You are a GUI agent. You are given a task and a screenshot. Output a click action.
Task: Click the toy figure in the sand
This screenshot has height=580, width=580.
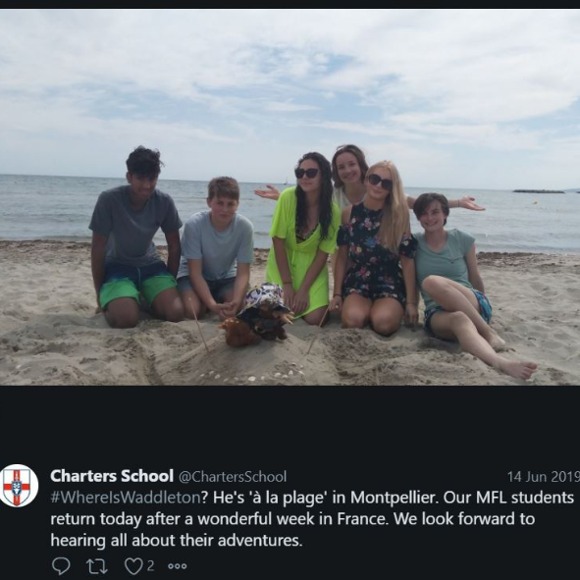(x=258, y=316)
